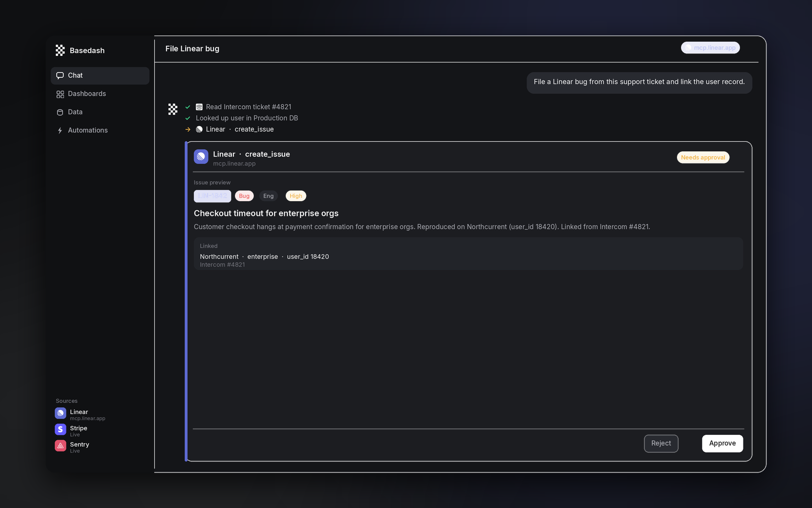The height and width of the screenshot is (508, 812).
Task: Click the orange arrow beside Linear create_issue step
Action: point(188,130)
